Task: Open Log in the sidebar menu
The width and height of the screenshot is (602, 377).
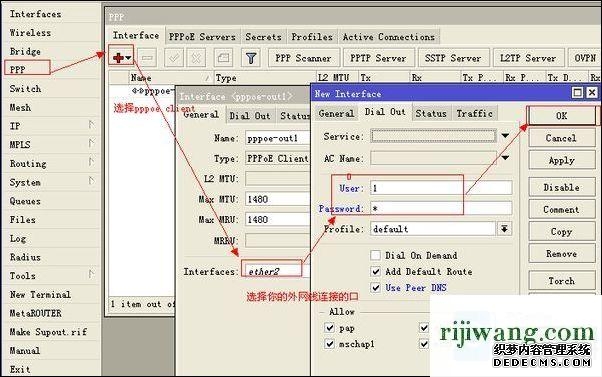Action: 18,238
